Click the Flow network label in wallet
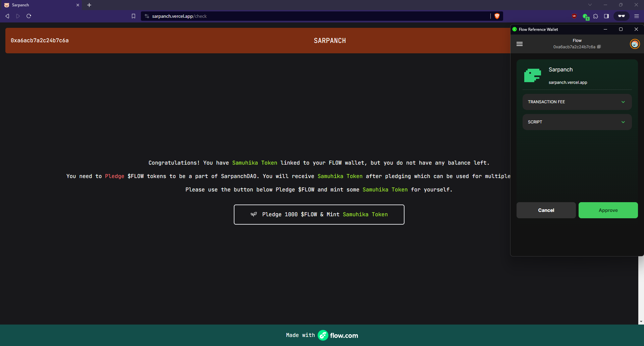 (x=577, y=41)
